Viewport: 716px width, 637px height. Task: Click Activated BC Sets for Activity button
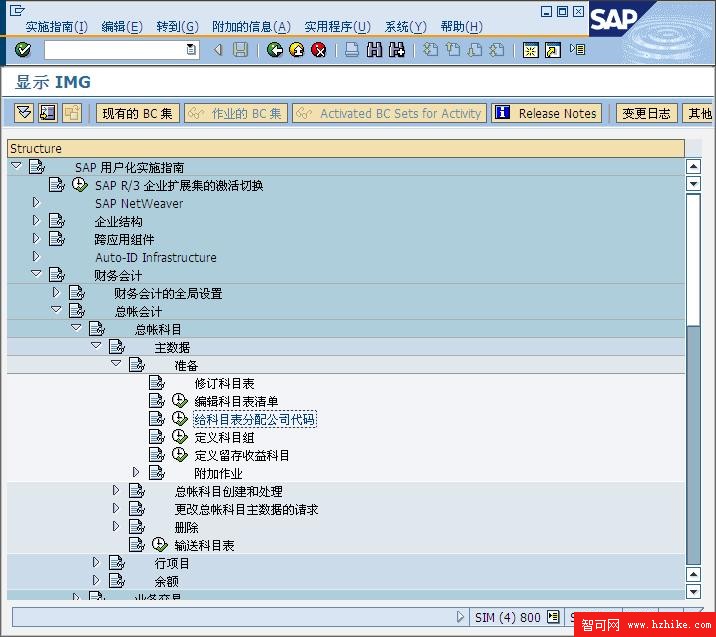click(390, 113)
